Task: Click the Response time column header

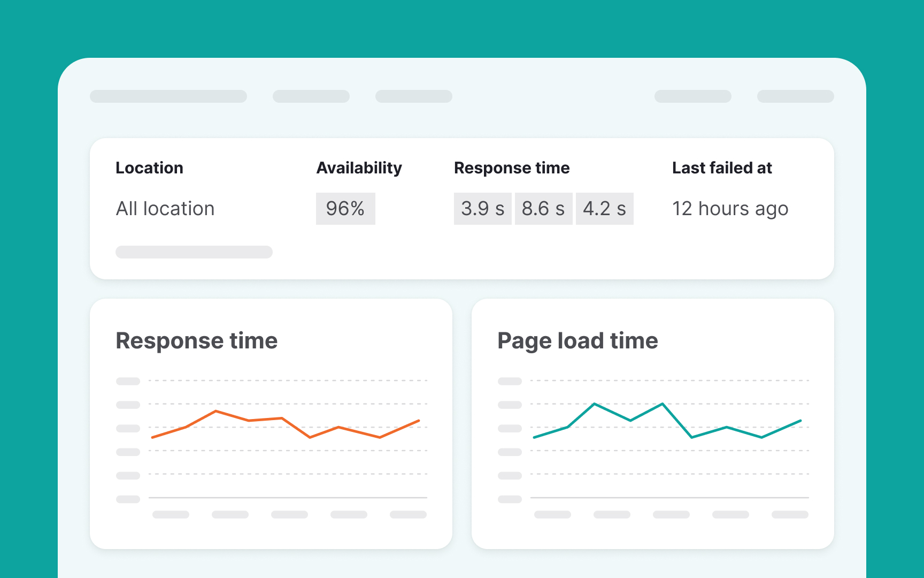Action: [x=512, y=168]
